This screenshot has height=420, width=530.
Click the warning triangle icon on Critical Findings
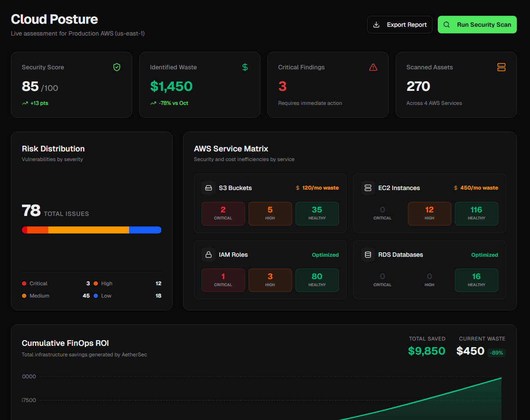[373, 67]
